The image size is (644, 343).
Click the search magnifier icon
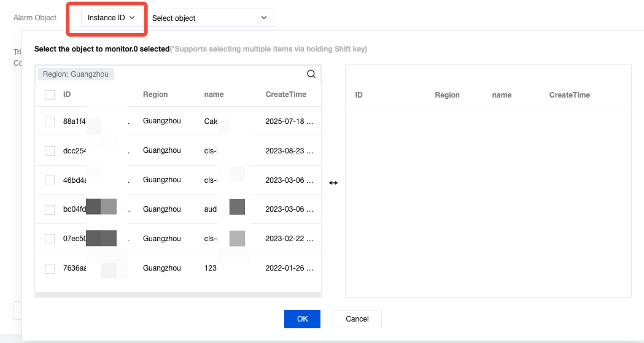311,74
